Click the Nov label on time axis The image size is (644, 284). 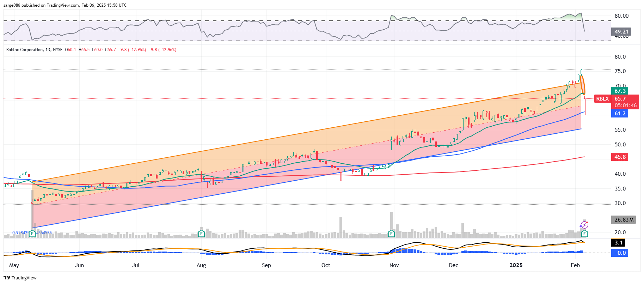(394, 265)
